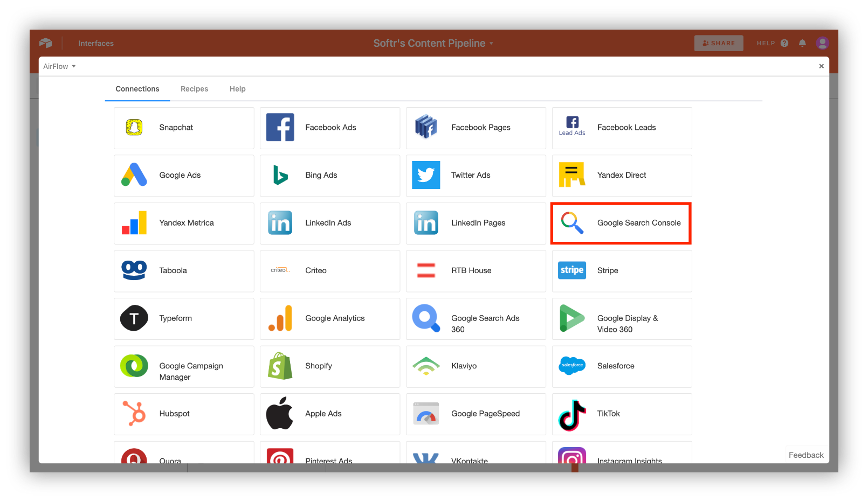
Task: Click the RTB House red bars icon
Action: click(426, 270)
